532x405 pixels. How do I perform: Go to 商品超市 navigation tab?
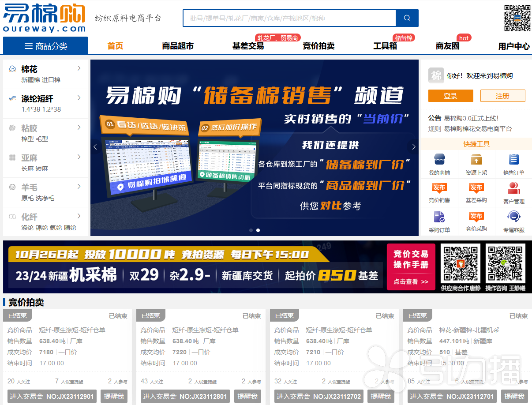[x=178, y=46]
